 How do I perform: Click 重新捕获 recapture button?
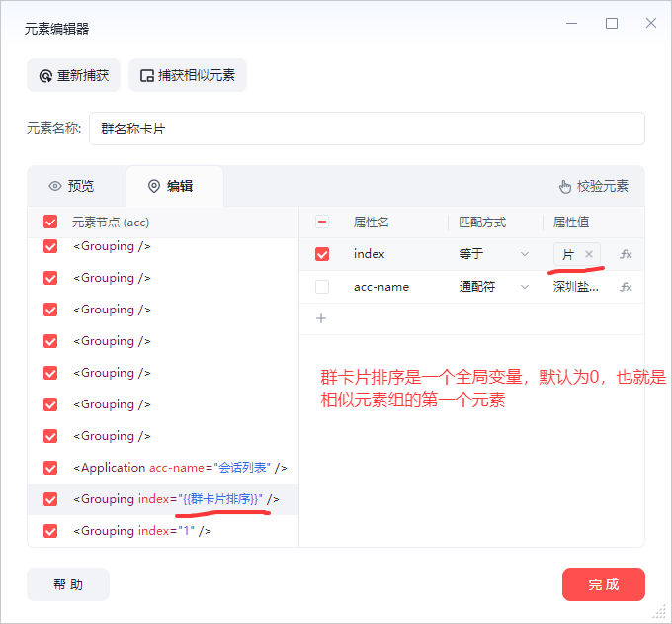point(74,75)
